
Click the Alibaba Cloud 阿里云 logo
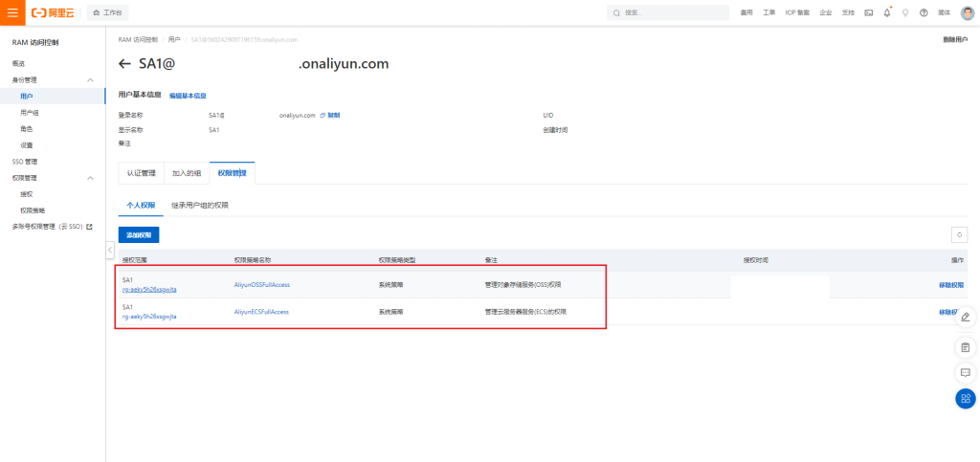pos(53,12)
